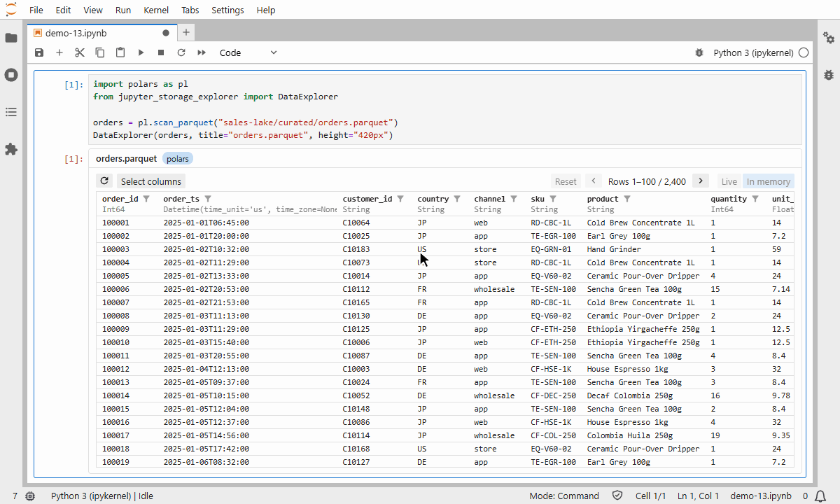The width and height of the screenshot is (840, 504).
Task: Select the demo-13.ipynb tab
Action: pos(101,33)
